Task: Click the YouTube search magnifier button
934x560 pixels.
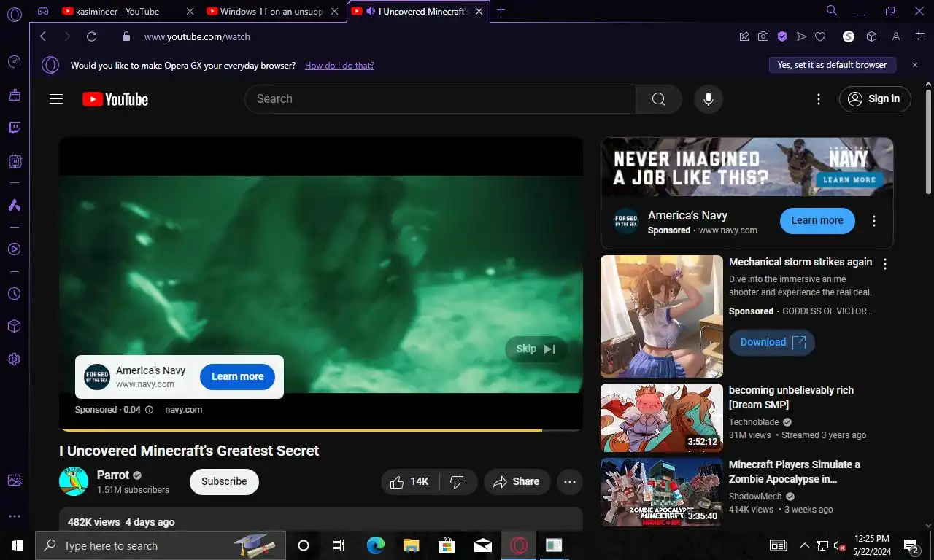Action: [658, 99]
